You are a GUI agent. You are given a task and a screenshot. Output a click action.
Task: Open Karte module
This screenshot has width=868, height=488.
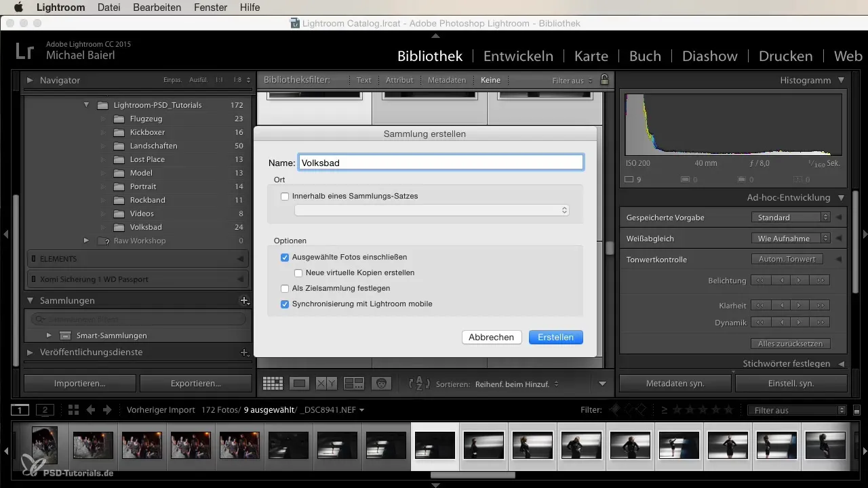[x=591, y=56]
